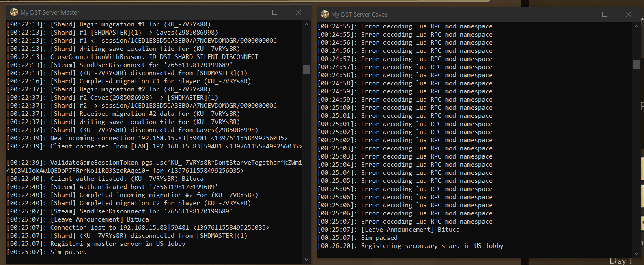644x265 pixels.
Task: Click the My DST Server Caves window icon
Action: coord(325,14)
